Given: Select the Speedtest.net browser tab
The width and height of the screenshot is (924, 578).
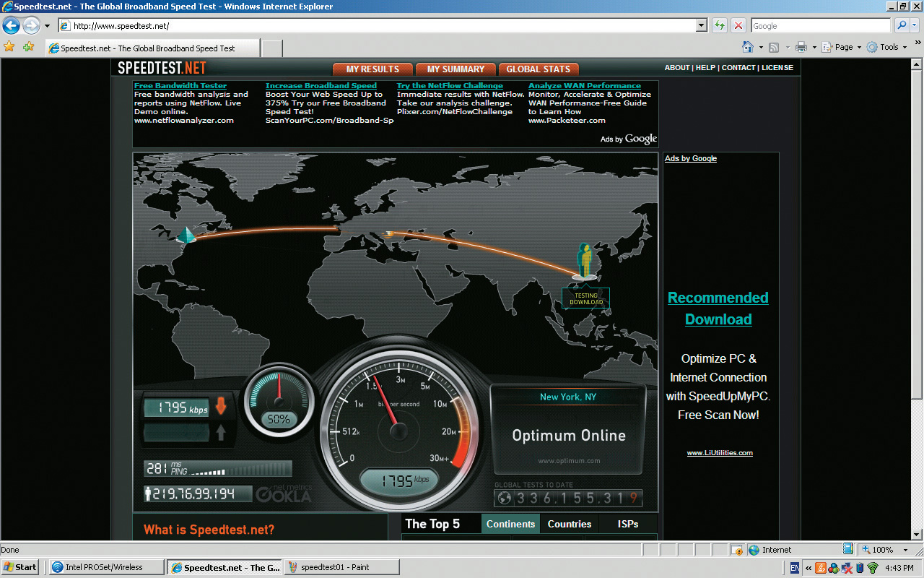Looking at the screenshot, I should coord(152,48).
